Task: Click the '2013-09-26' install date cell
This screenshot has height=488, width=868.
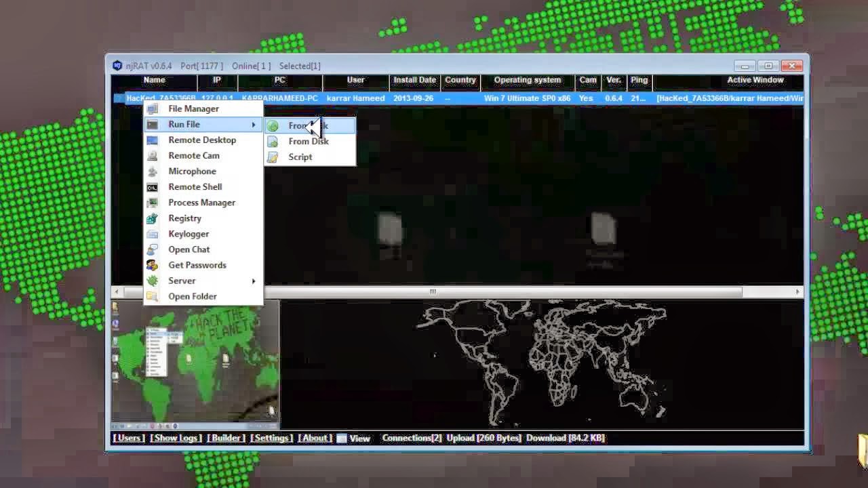Action: click(x=413, y=98)
